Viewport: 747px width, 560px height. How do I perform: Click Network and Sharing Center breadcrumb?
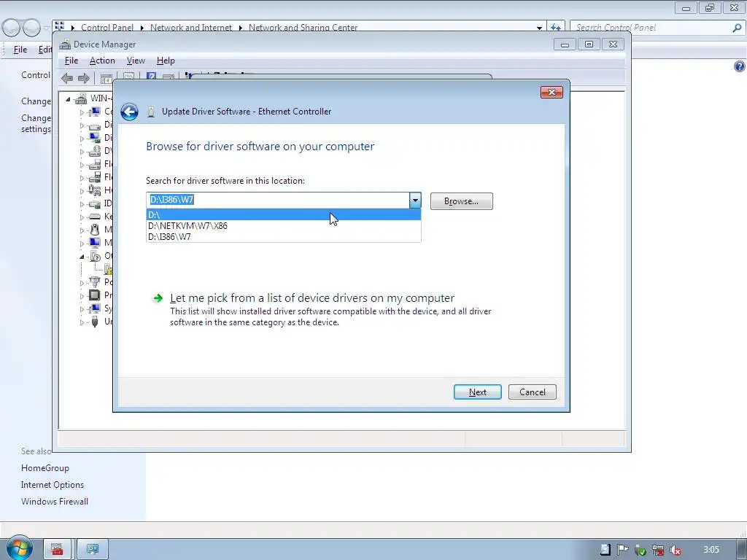point(303,28)
